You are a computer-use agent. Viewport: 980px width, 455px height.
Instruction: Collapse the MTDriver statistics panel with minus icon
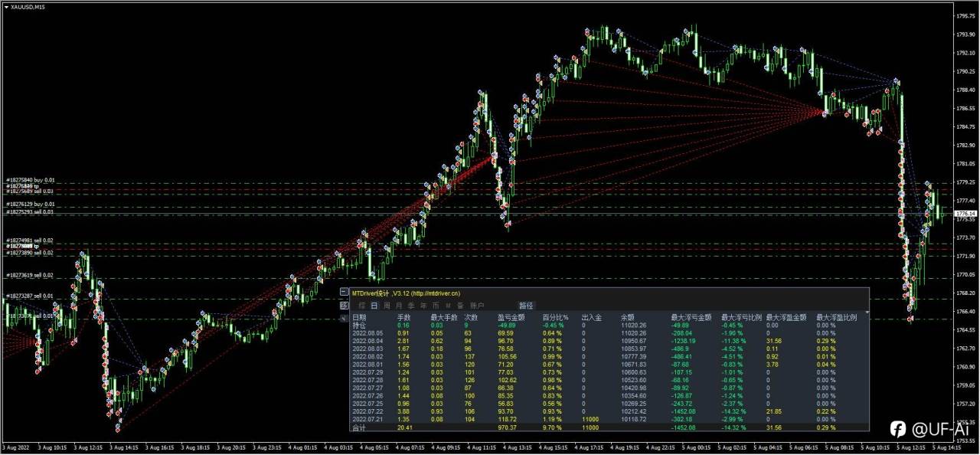point(344,292)
